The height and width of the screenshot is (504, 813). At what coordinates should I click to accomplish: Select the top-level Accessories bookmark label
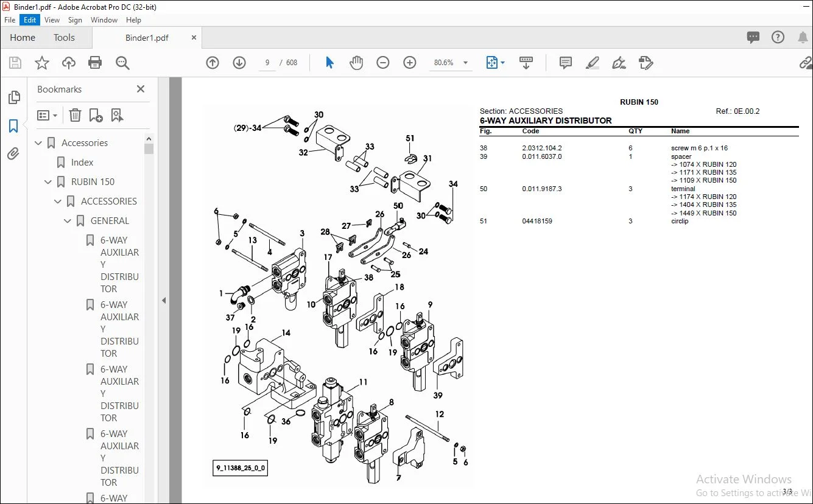pyautogui.click(x=85, y=143)
